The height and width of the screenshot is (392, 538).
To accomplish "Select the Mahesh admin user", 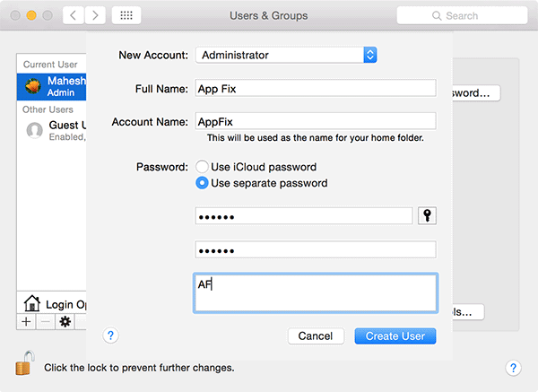I will coord(54,86).
